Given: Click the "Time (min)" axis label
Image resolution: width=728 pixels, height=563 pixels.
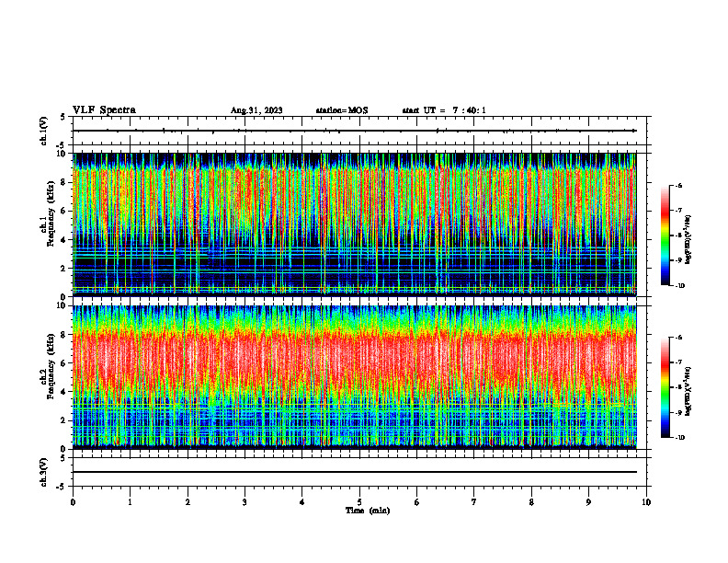Looking at the screenshot, I should click(368, 511).
